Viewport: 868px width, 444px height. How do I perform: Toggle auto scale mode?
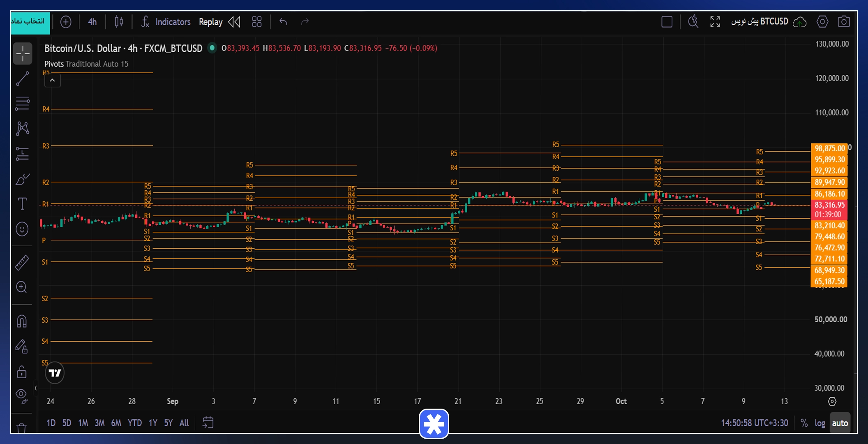coord(840,423)
